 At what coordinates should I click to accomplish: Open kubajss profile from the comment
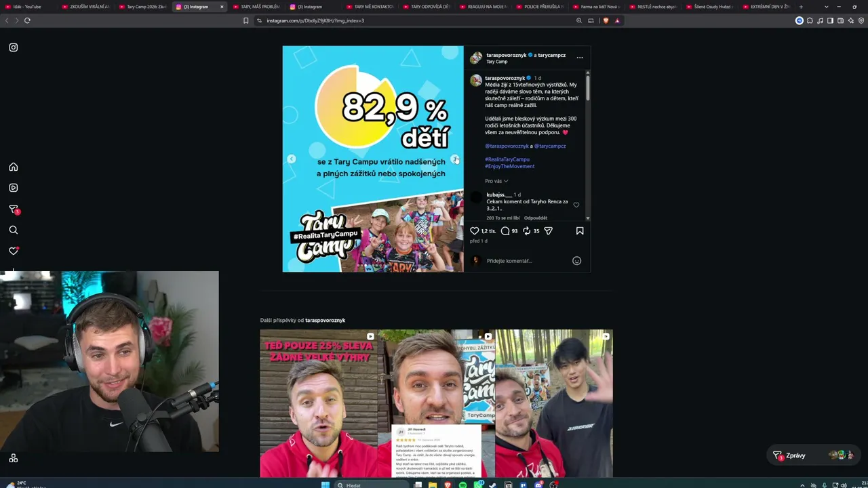(x=499, y=195)
